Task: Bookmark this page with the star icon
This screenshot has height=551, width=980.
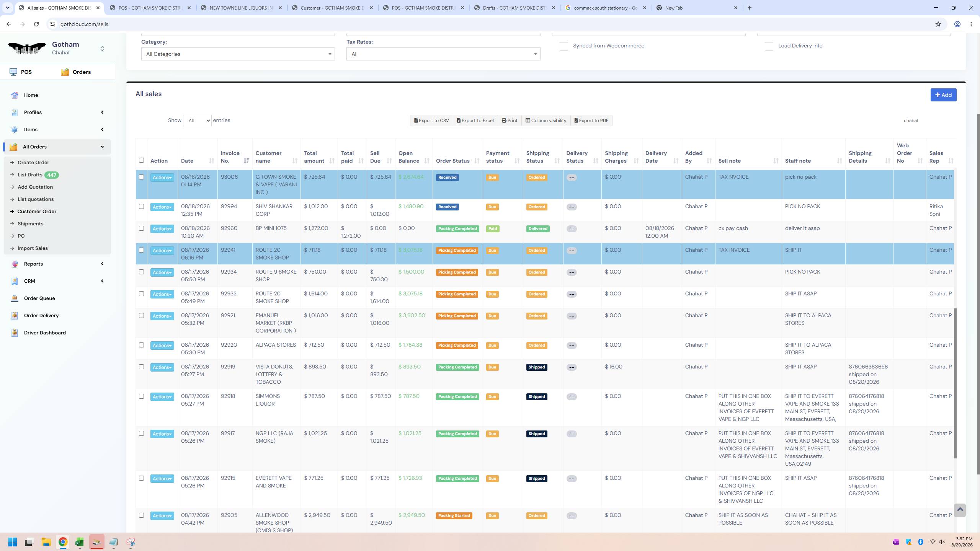Action: tap(938, 24)
